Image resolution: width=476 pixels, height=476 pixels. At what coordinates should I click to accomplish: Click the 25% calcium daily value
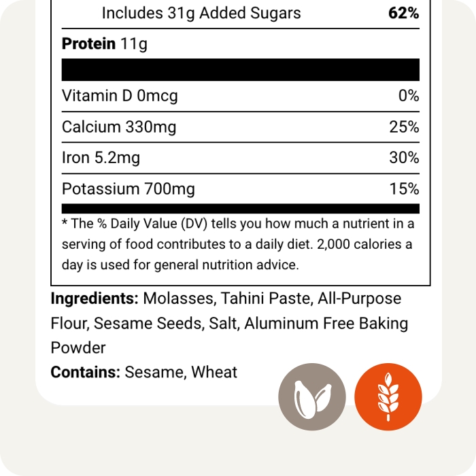405,127
